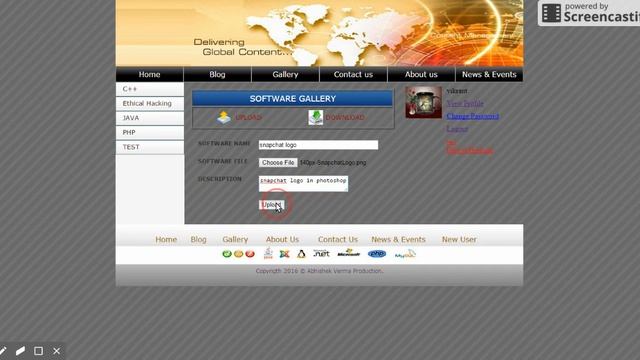Screen dimensions: 640x360
Task: Click the Download icon in Software Gallery
Action: click(x=316, y=118)
